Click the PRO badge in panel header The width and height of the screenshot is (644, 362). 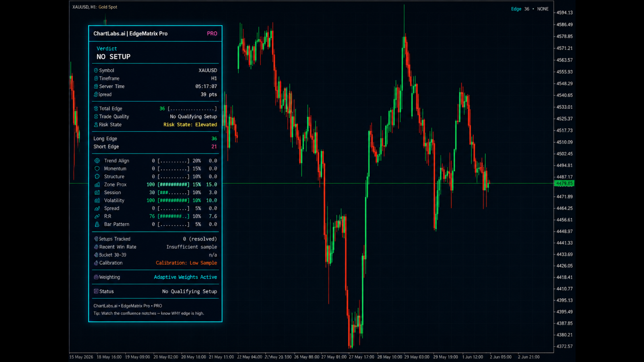[212, 34]
